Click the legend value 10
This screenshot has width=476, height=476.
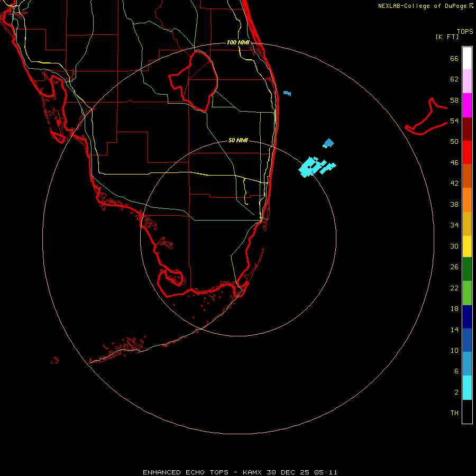454,350
